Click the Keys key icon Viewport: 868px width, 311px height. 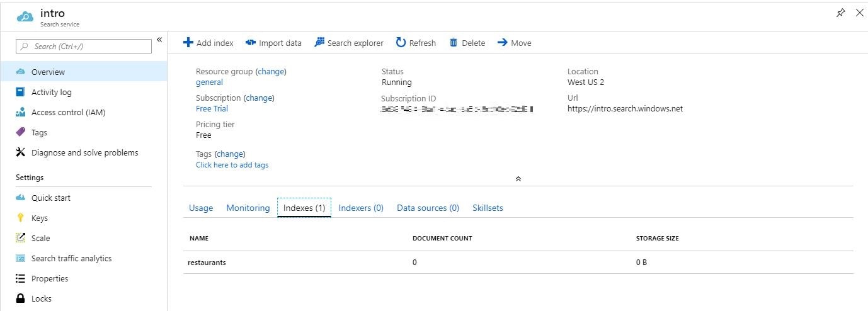coord(20,218)
